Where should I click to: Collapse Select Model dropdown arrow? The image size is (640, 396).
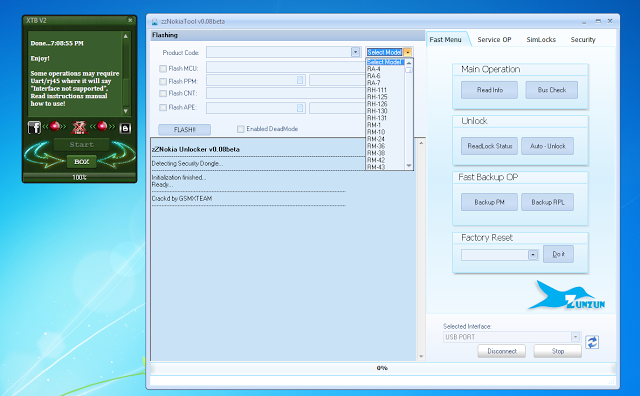pos(407,52)
